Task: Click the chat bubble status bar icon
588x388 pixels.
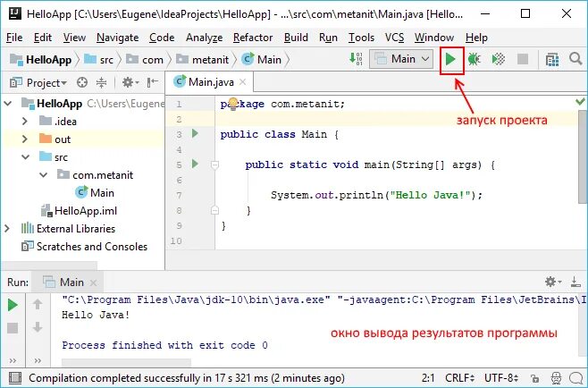Action: [575, 378]
